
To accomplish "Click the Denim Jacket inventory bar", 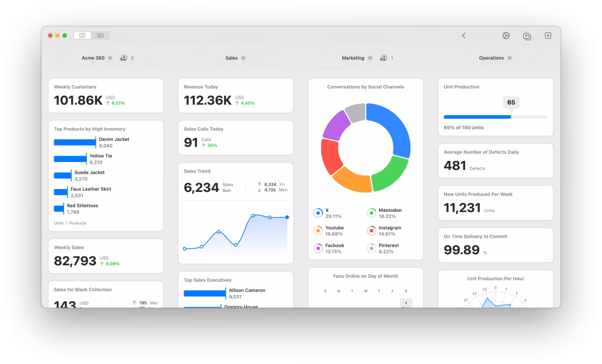I will coord(75,142).
